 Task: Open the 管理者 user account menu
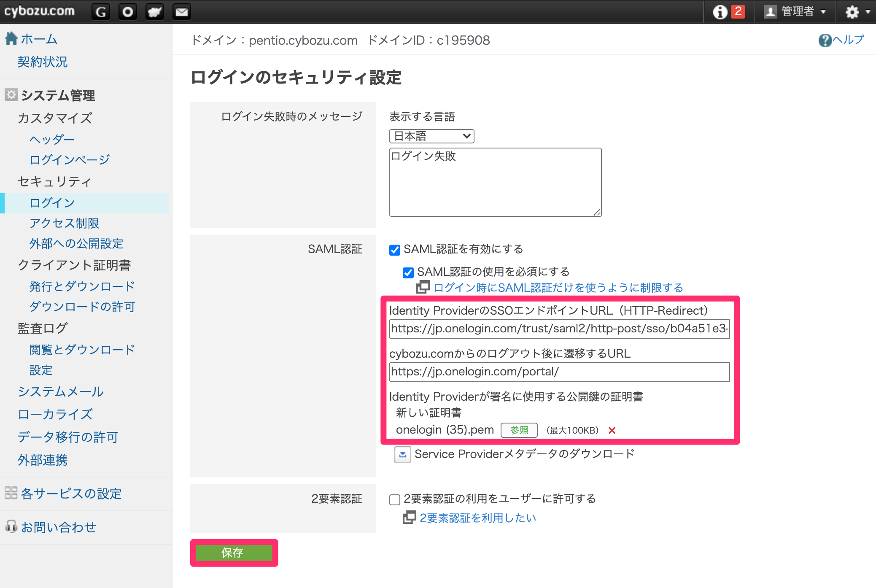(x=795, y=11)
